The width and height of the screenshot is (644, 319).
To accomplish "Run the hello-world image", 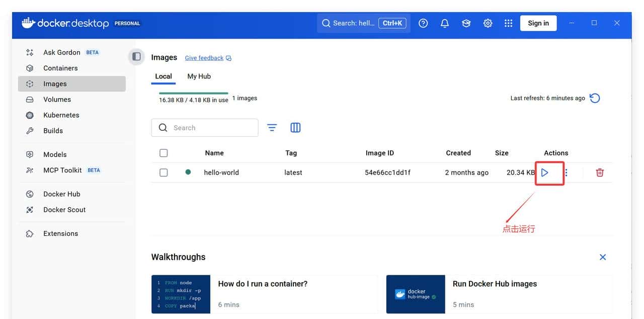I will (546, 172).
